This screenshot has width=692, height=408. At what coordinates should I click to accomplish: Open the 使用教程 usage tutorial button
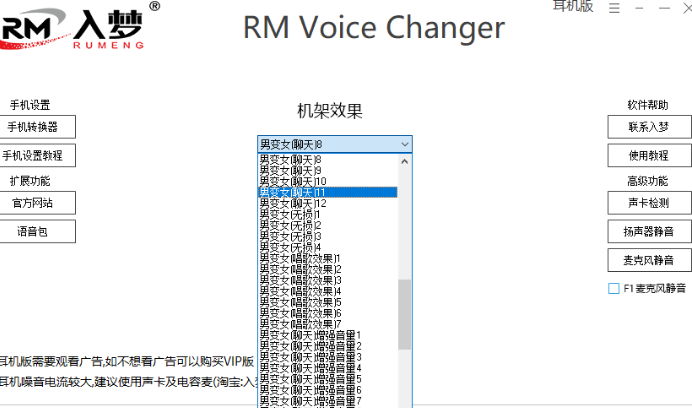[649, 155]
